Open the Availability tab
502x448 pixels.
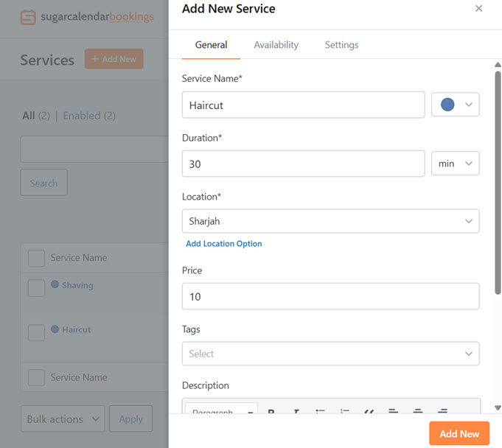[276, 45]
